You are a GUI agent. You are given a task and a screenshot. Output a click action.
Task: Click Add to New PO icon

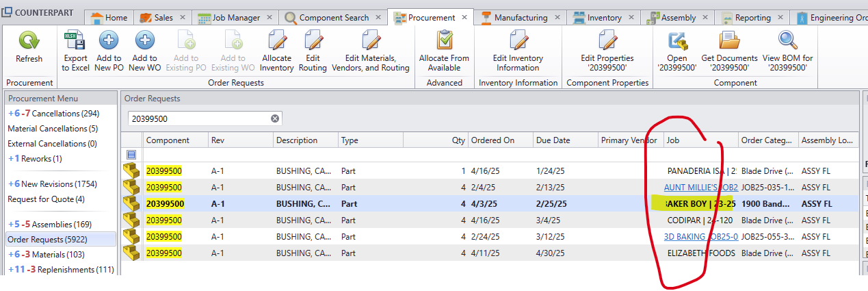point(109,41)
